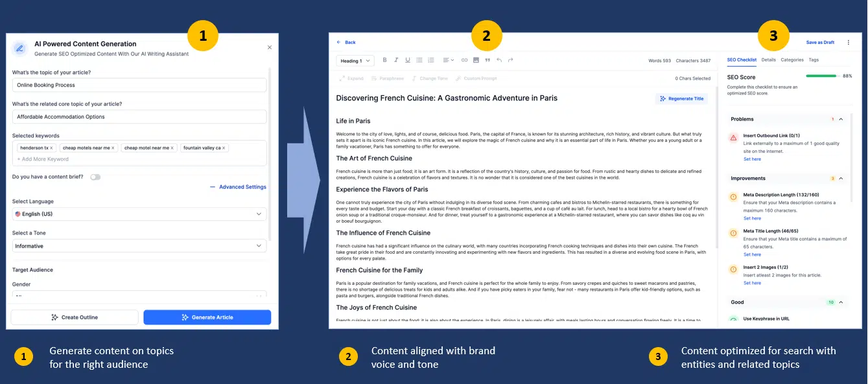Click the Generate Article button
The image size is (868, 384).
tap(207, 317)
